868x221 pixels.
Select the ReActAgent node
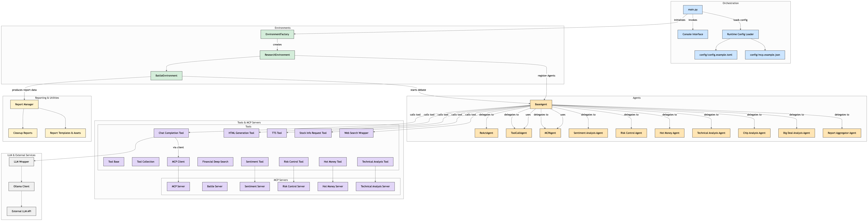(486, 133)
